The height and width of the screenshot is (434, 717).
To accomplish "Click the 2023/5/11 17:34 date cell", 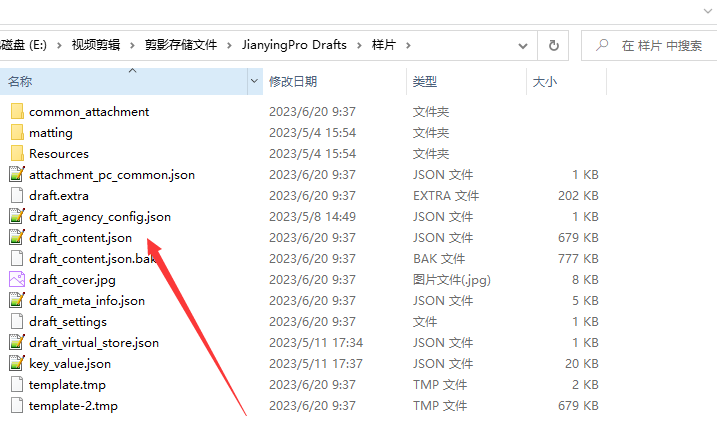I will [316, 343].
